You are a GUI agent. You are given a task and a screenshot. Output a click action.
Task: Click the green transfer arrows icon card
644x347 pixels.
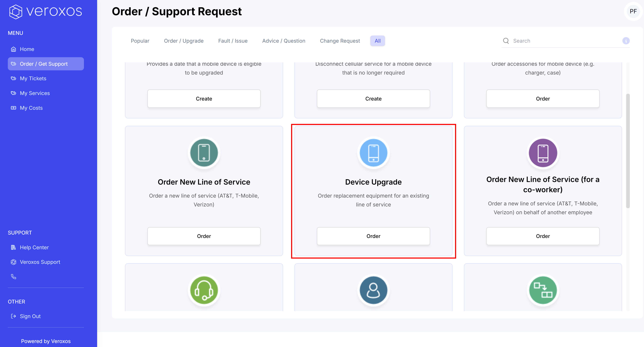tap(543, 290)
